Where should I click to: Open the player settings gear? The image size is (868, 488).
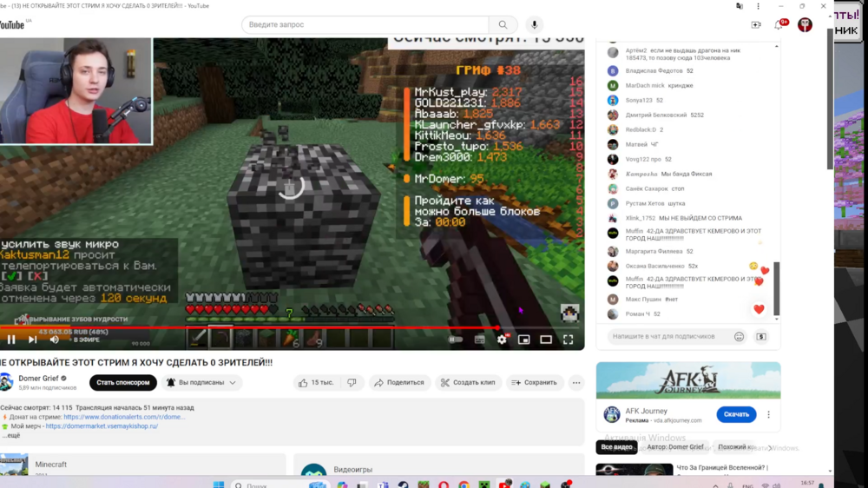click(x=502, y=340)
